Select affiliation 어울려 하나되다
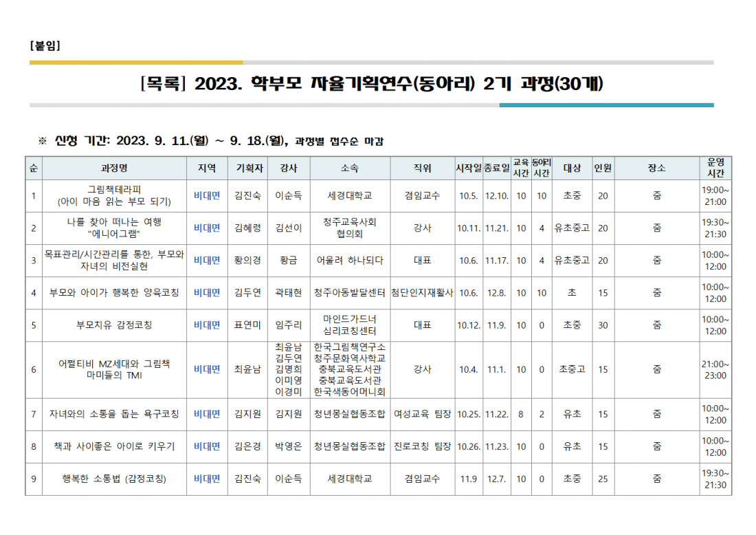756x535 pixels. [350, 261]
